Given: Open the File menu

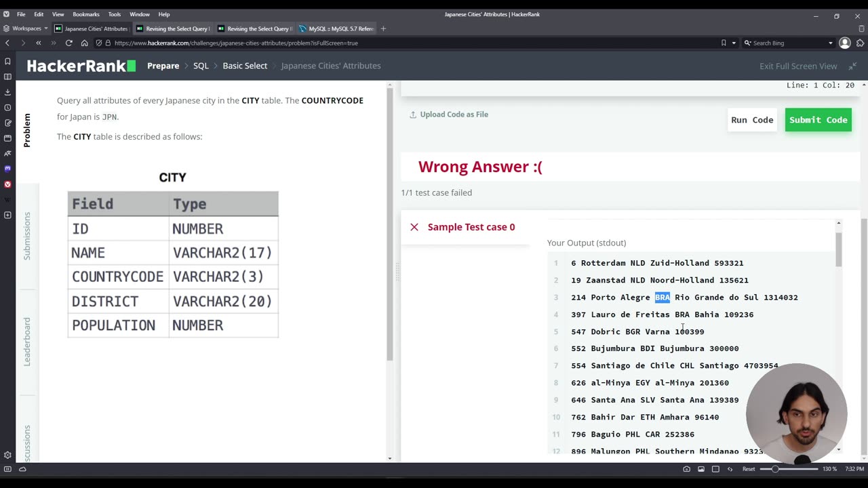Looking at the screenshot, I should point(21,14).
